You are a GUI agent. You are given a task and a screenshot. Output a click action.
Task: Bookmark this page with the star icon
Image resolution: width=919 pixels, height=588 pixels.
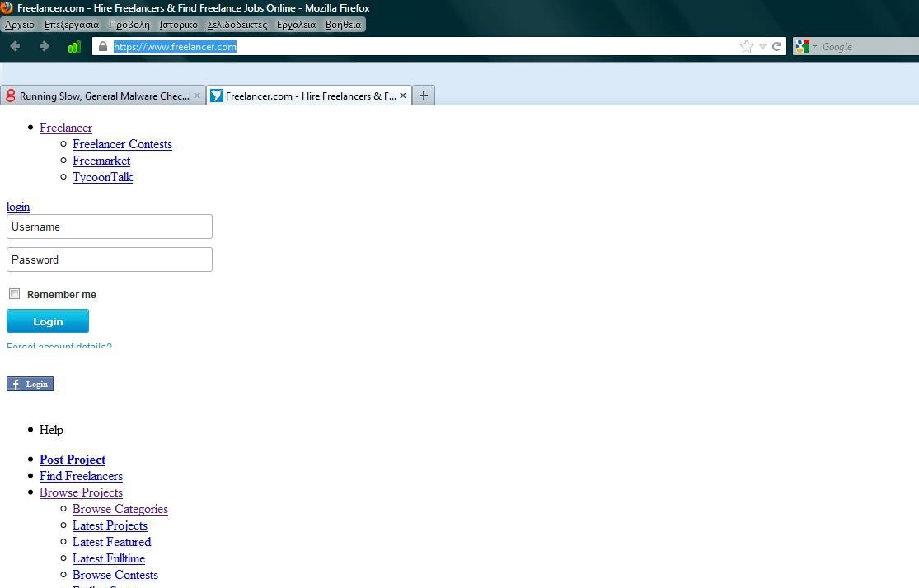tap(746, 46)
